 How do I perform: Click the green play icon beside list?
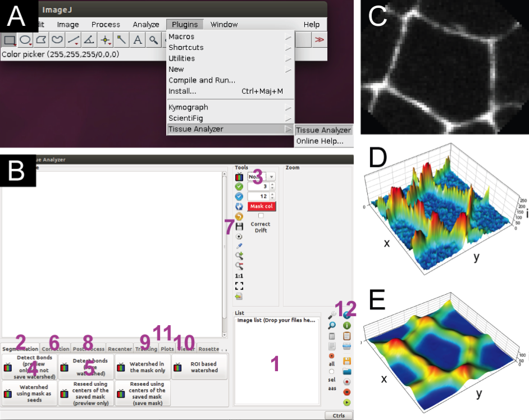(x=347, y=403)
